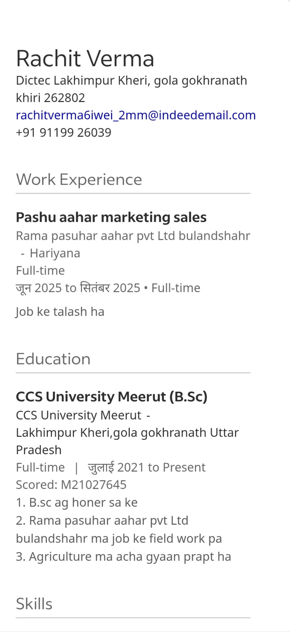Click the rachitverma6iwei_2mm@indeedemail.com email link
This screenshot has width=290, height=644.
tap(136, 115)
